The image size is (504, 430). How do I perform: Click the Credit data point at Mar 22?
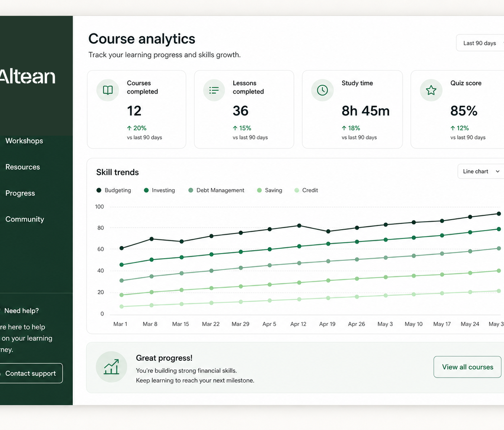[211, 303]
